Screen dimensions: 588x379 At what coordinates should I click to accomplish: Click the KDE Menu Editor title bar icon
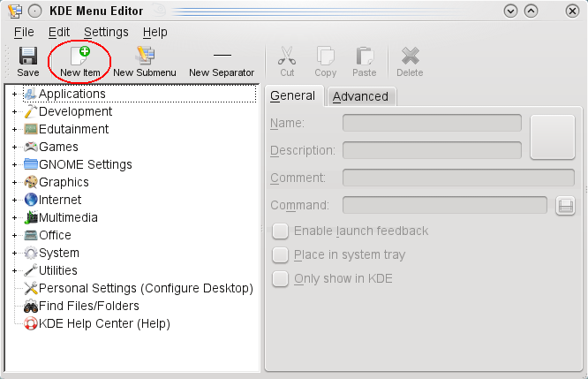coord(15,11)
